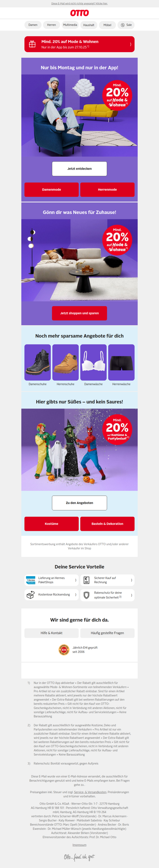The image size is (159, 868).
Task: Click Jetzt shoppen und sparen button
Action: coord(79,313)
